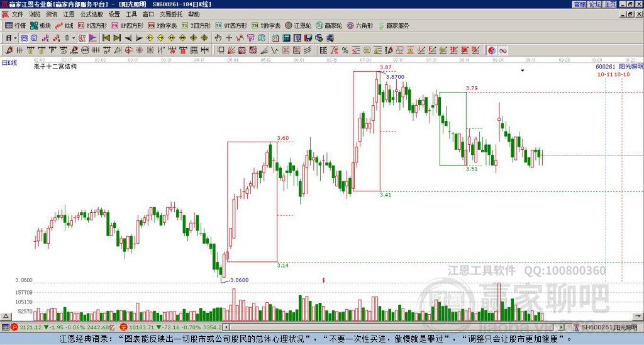Click the horizontal scrollbar right arrow

[561, 327]
